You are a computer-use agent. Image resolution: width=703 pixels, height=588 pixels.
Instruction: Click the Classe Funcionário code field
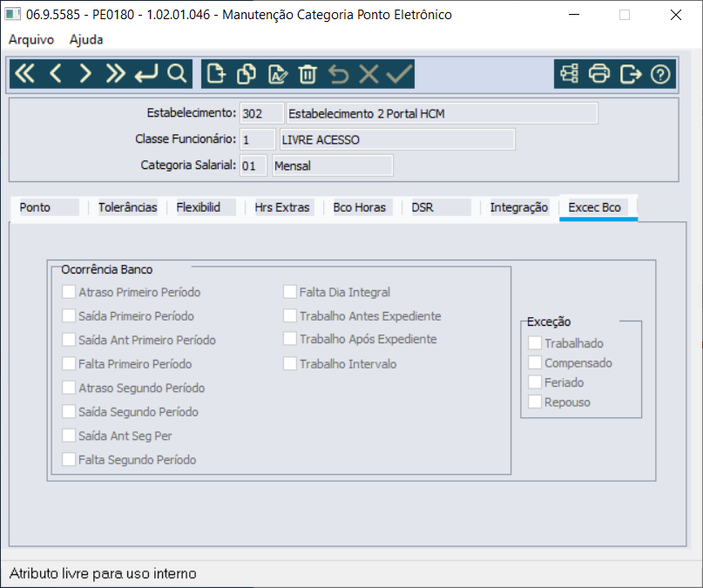click(x=257, y=139)
